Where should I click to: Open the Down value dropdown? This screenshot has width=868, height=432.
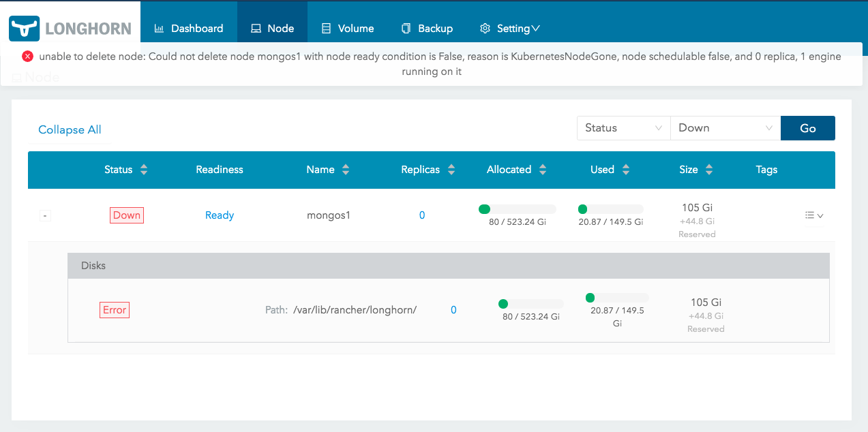pyautogui.click(x=725, y=127)
